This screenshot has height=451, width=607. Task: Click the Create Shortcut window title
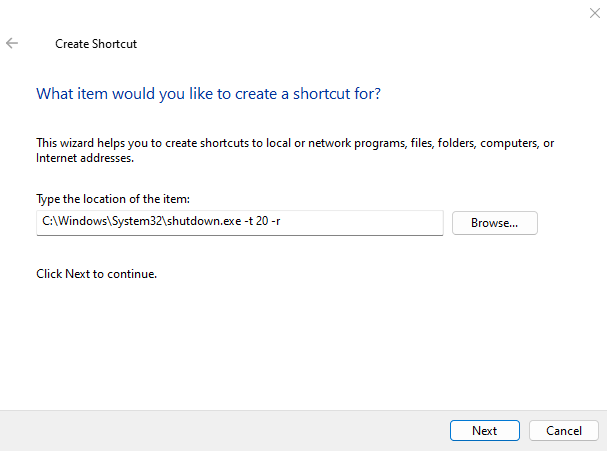pyautogui.click(x=96, y=44)
